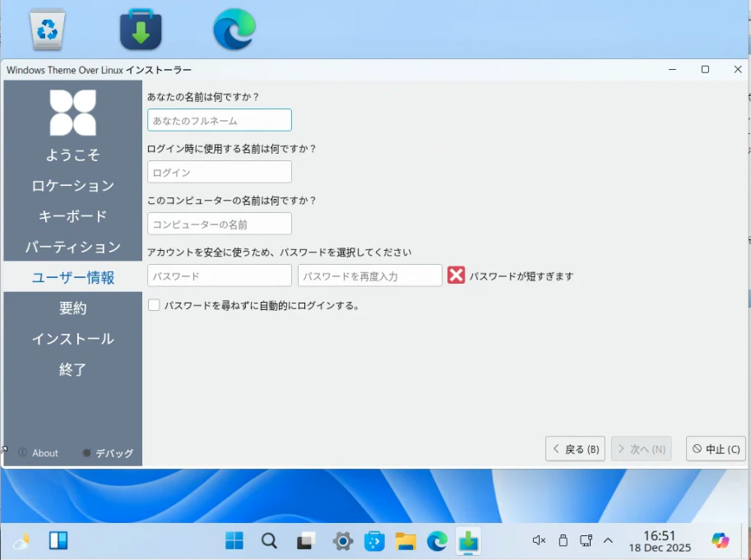The width and height of the screenshot is (751, 560).
Task: Select the ようこそ step in sidebar
Action: pos(73,155)
